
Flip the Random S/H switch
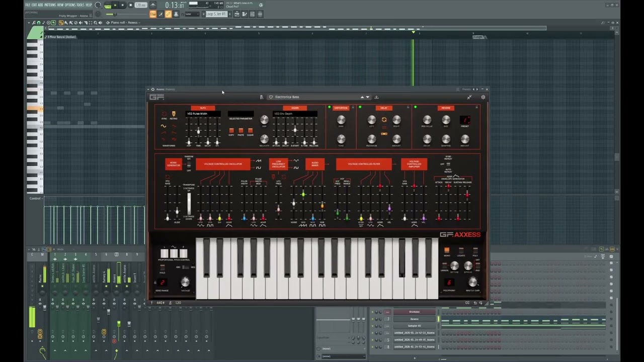pos(189,164)
